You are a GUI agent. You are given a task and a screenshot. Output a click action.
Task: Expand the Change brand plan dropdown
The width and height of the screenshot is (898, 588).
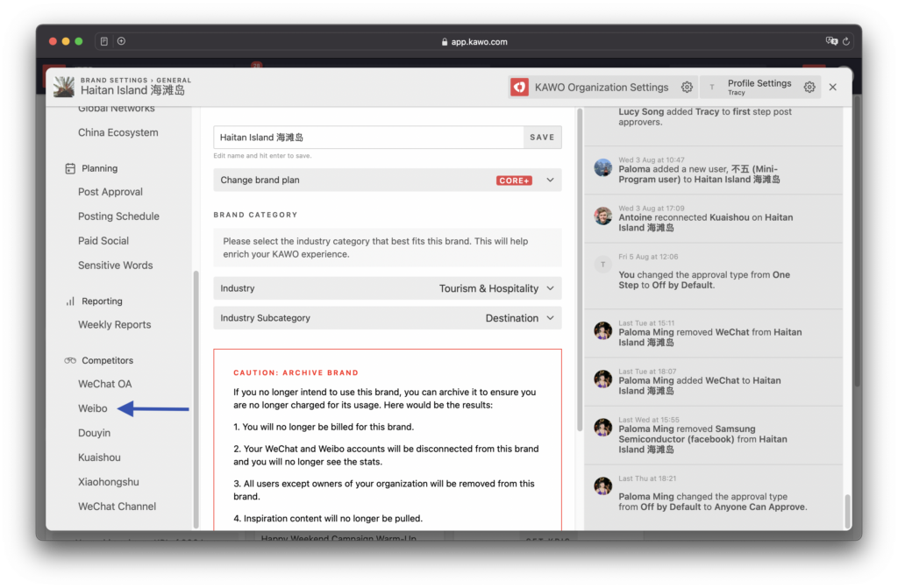pyautogui.click(x=387, y=180)
